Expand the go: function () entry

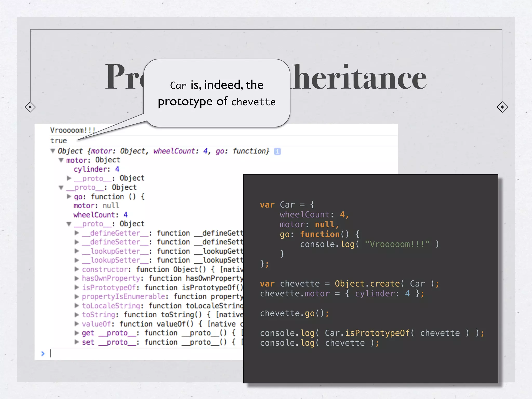(x=69, y=197)
